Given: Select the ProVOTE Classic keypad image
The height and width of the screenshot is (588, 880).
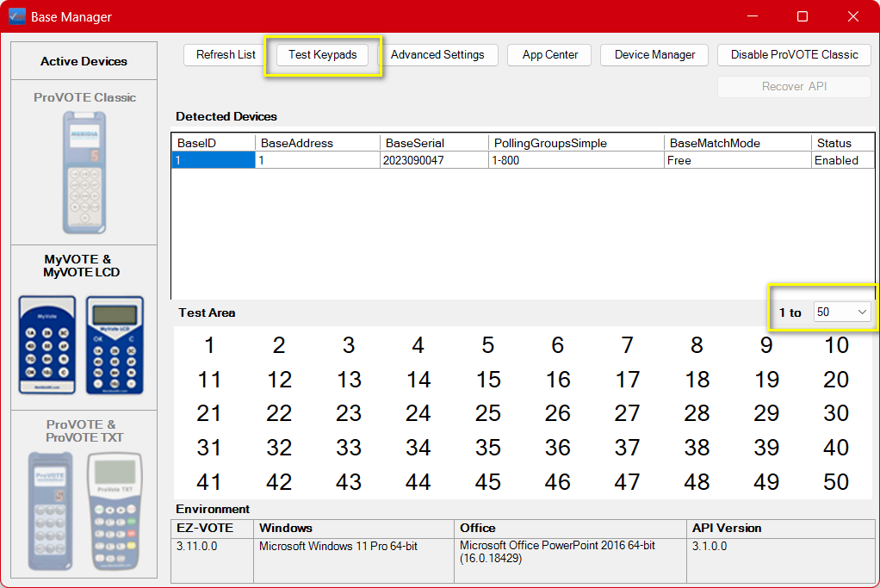Looking at the screenshot, I should [x=84, y=172].
